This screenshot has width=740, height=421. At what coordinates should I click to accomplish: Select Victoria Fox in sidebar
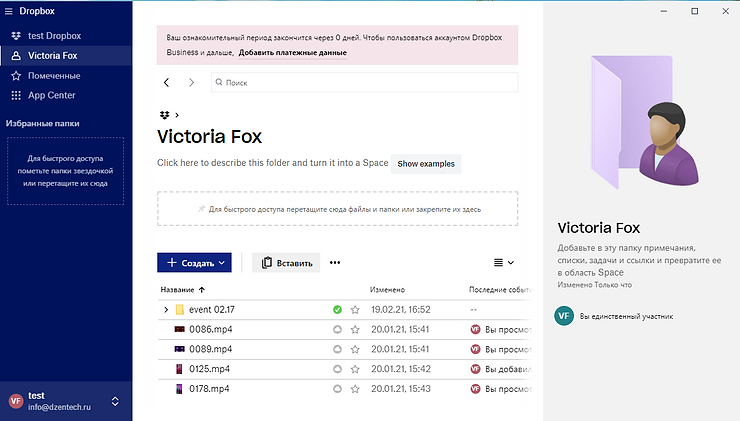pyautogui.click(x=66, y=56)
